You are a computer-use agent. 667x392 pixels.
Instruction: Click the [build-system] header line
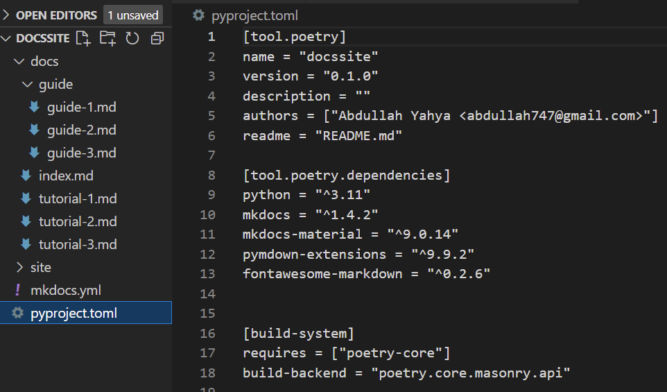coord(298,333)
